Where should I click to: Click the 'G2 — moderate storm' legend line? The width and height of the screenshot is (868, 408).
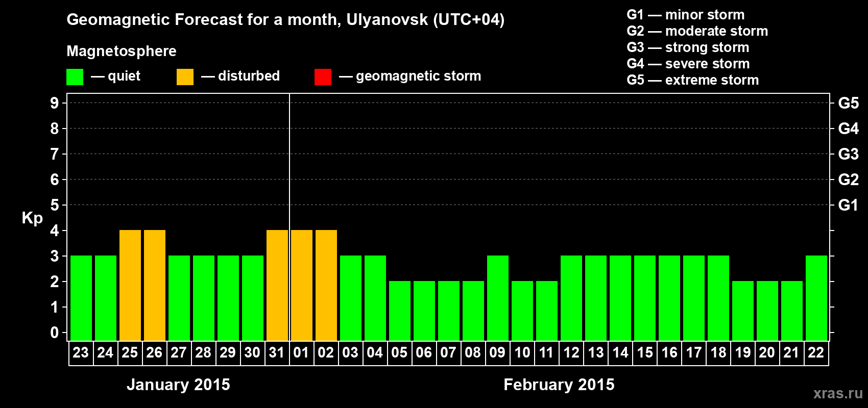pyautogui.click(x=697, y=31)
